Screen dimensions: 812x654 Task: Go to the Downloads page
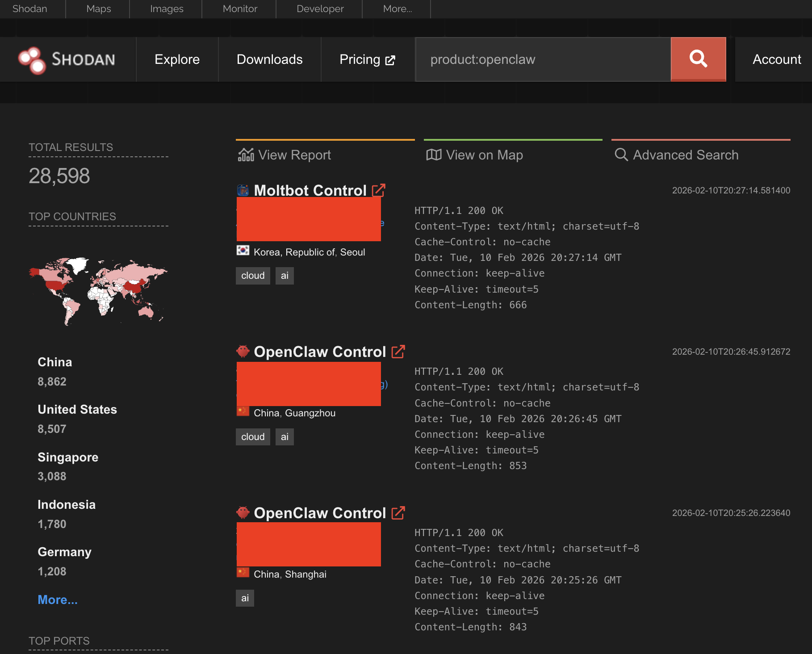(x=269, y=59)
